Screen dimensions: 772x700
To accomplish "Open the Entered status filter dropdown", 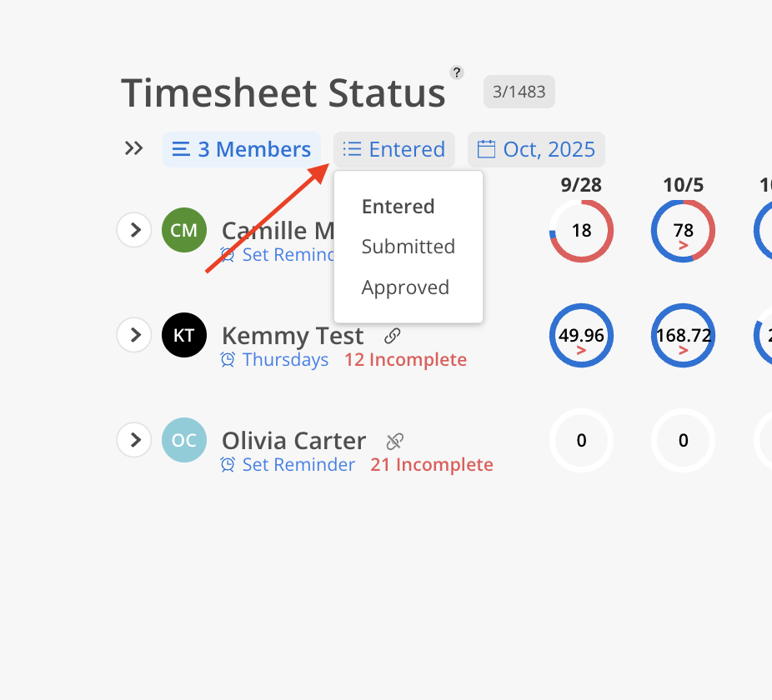I will (394, 150).
